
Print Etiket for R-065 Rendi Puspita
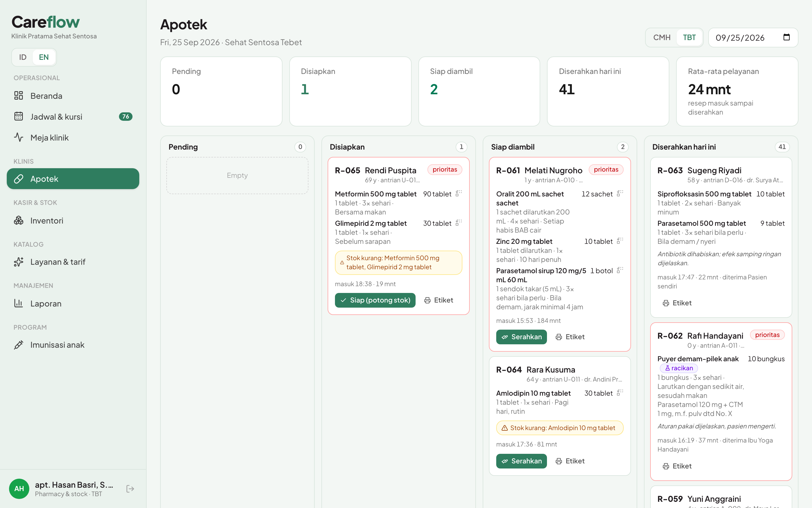coord(438,300)
